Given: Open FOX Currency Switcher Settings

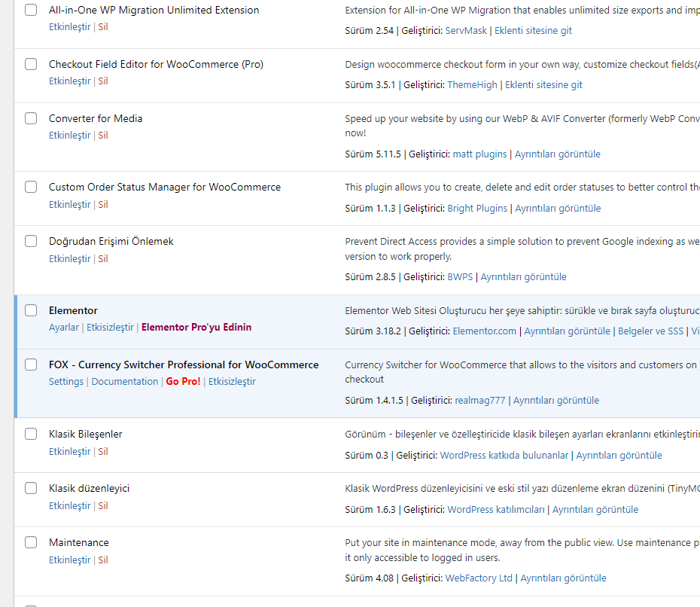Looking at the screenshot, I should [66, 381].
